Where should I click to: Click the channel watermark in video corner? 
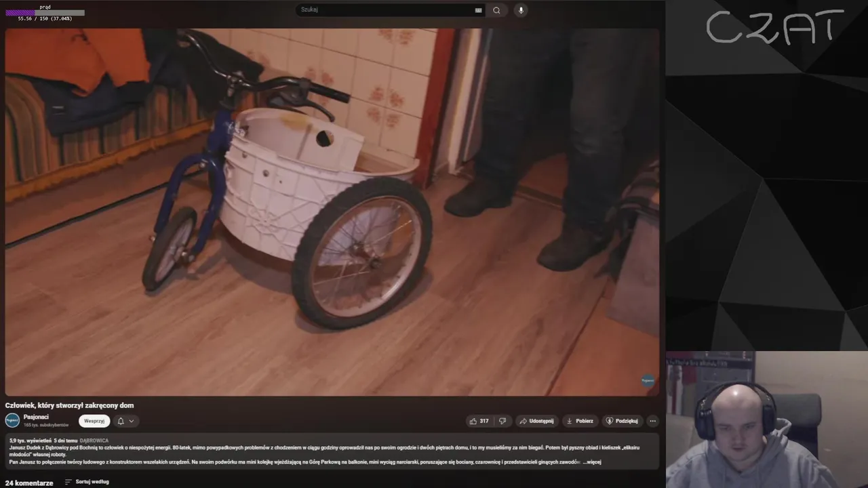[648, 381]
